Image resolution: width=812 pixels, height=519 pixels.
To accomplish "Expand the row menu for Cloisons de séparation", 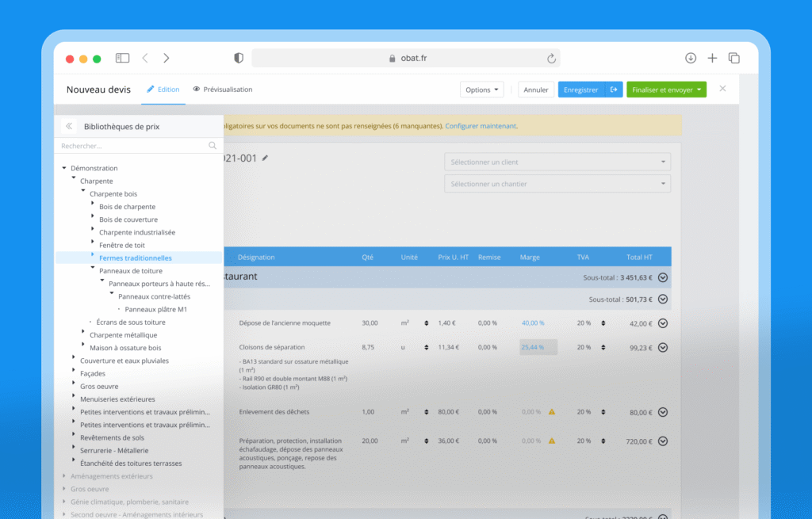I will click(x=663, y=347).
